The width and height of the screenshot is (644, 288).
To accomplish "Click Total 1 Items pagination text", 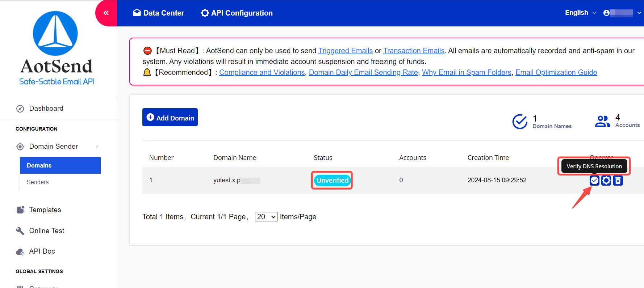I will [x=163, y=217].
